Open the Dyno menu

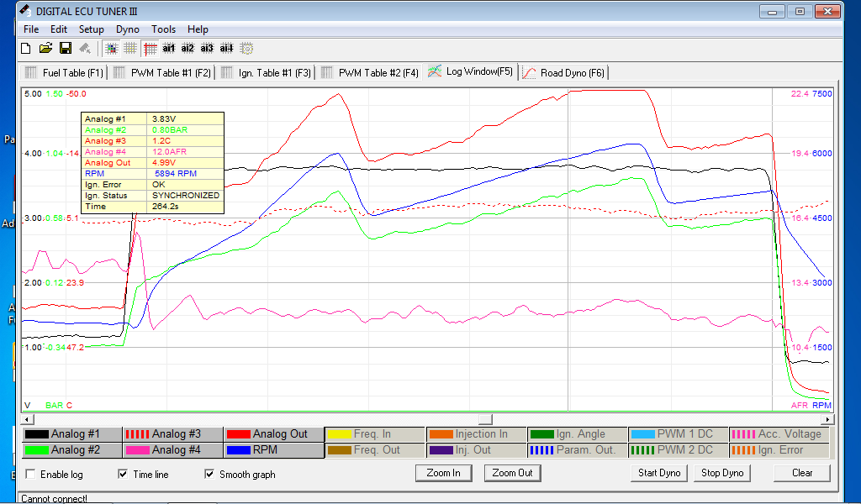128,29
